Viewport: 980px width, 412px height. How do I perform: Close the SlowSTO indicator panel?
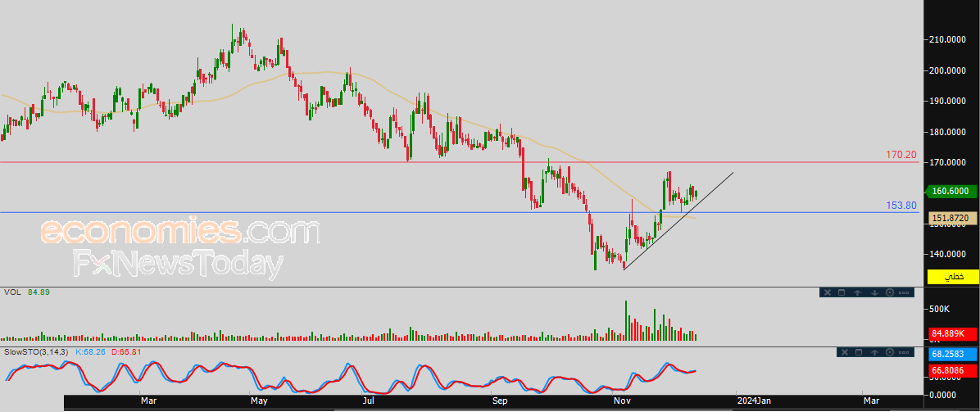(844, 352)
